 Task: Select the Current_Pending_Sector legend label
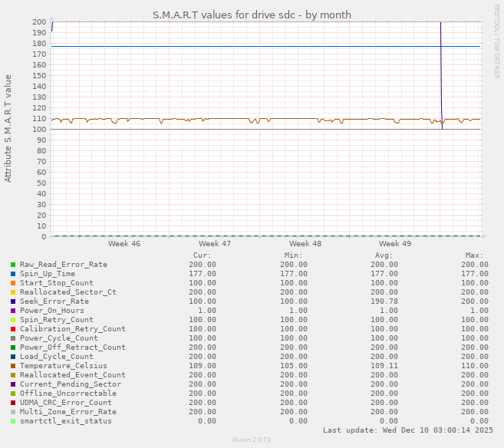pos(70,384)
